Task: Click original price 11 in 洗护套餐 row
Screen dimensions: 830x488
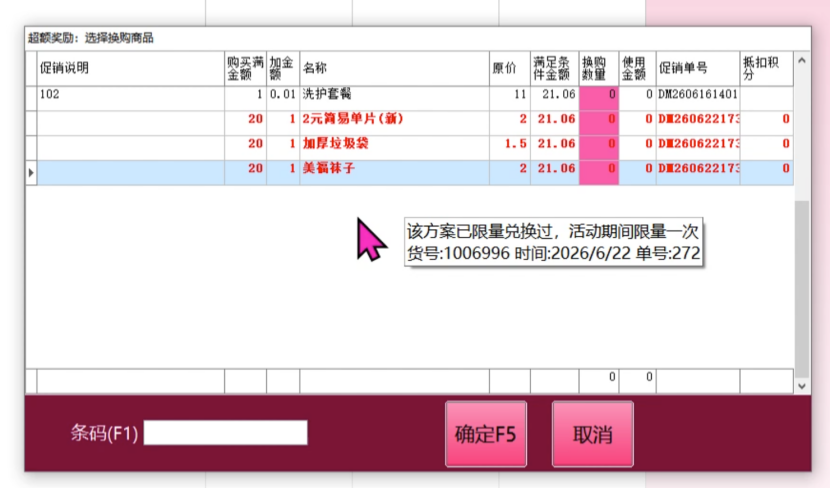Action: point(510,98)
